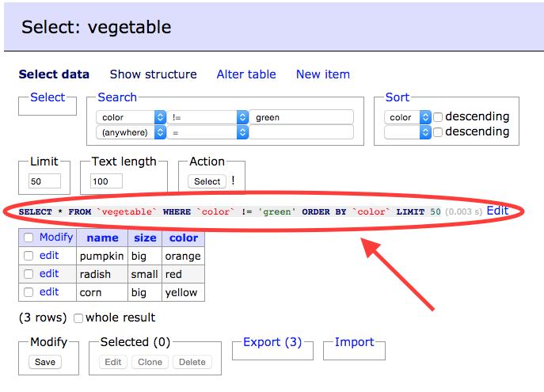Screen dimensions: 544x392
Task: Click Edit link next to SQL query
Action: pos(497,211)
